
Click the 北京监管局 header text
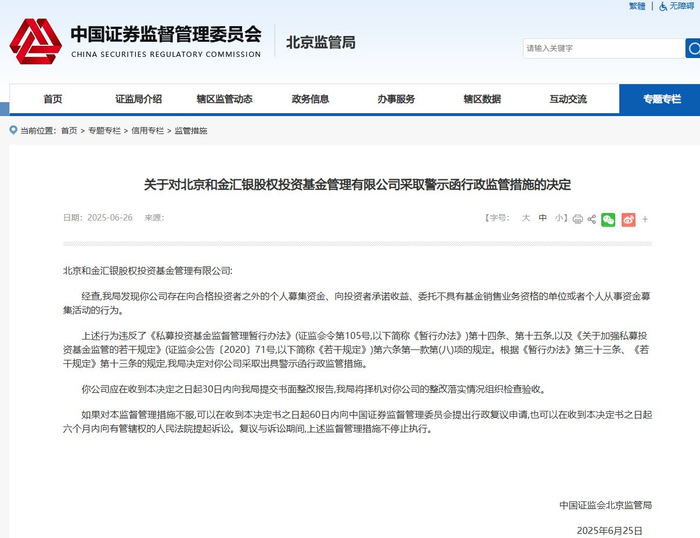tap(321, 42)
